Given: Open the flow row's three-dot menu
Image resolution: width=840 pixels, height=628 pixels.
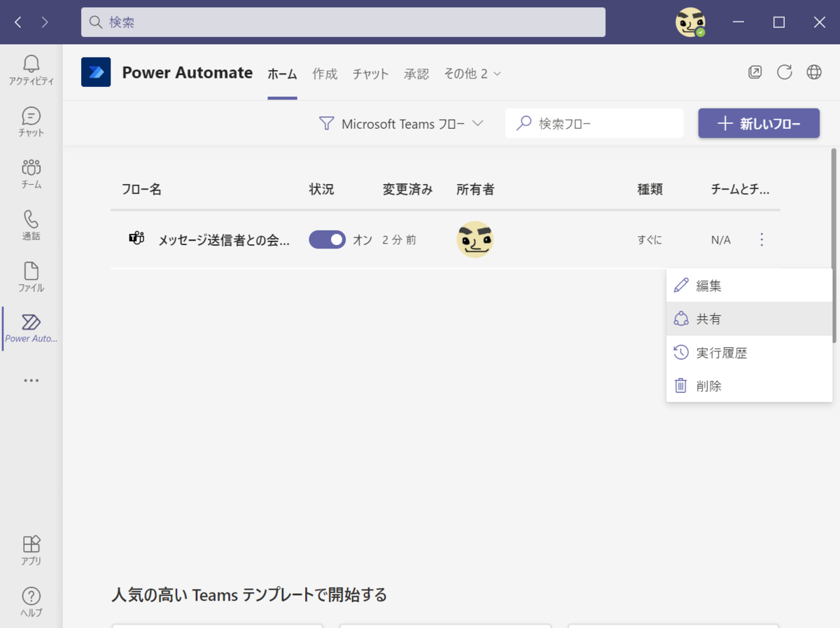Looking at the screenshot, I should click(x=762, y=240).
